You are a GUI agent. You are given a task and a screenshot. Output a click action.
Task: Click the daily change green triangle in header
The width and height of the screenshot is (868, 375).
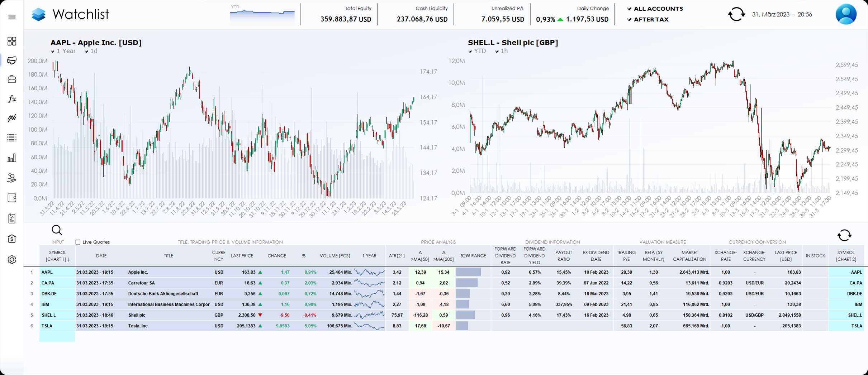pyautogui.click(x=560, y=19)
